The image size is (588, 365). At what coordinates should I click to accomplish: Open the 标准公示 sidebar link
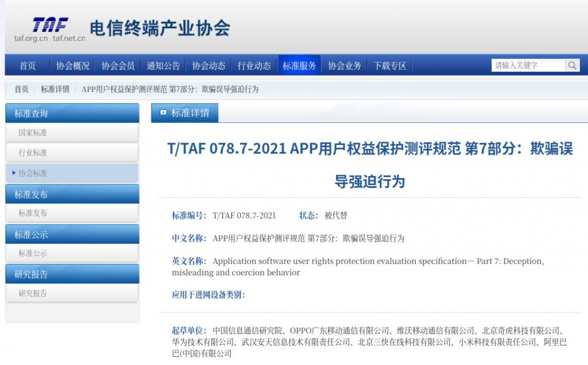pos(72,253)
